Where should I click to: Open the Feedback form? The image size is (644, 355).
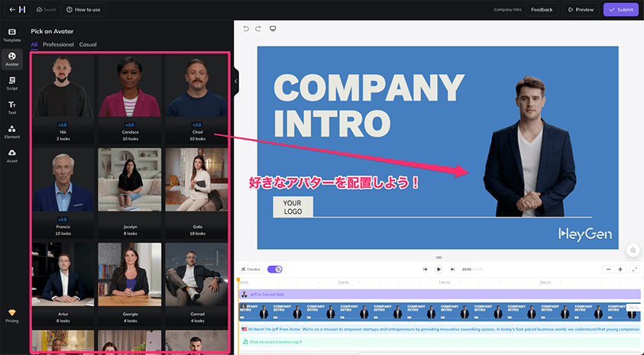click(542, 9)
